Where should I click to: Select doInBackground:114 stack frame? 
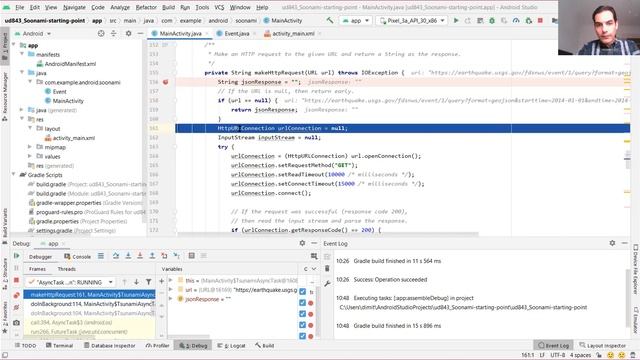click(89, 304)
